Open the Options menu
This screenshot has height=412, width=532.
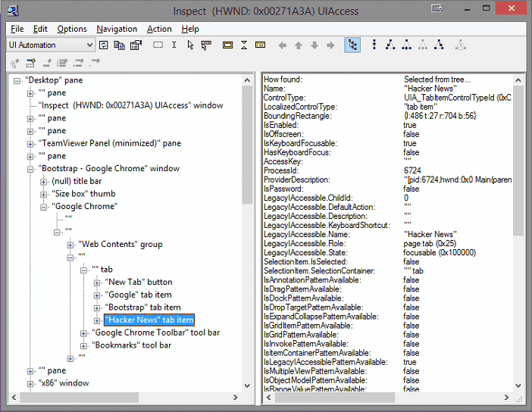(x=72, y=29)
